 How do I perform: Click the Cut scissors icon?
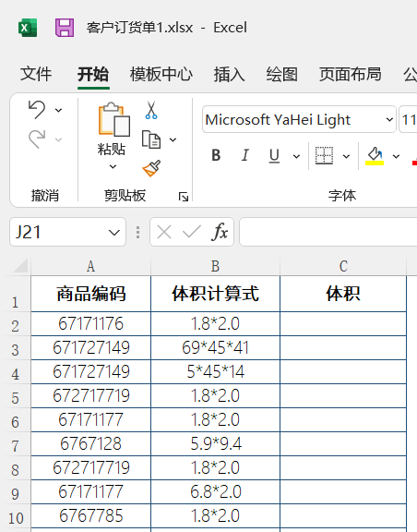151,110
